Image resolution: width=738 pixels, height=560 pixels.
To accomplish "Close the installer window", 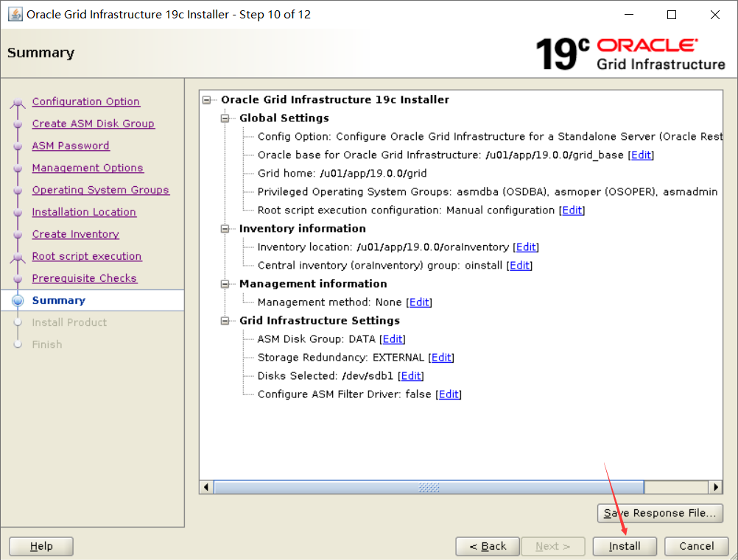I will [x=715, y=15].
